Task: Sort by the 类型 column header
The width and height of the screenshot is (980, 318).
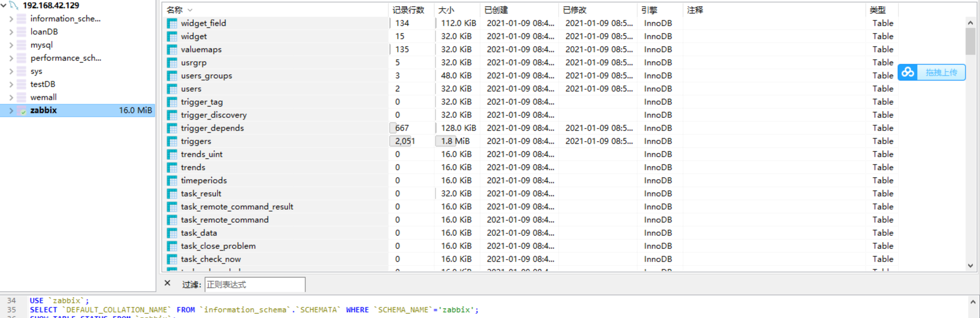Action: point(882,10)
